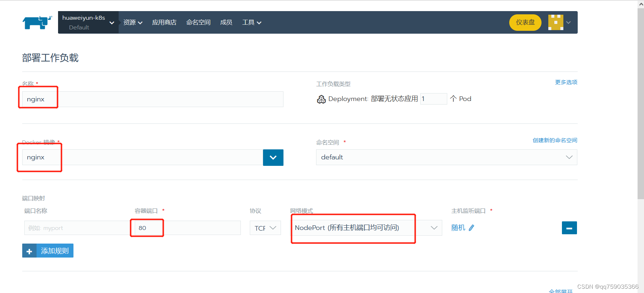Click the Rancher cow logo

pos(37,22)
